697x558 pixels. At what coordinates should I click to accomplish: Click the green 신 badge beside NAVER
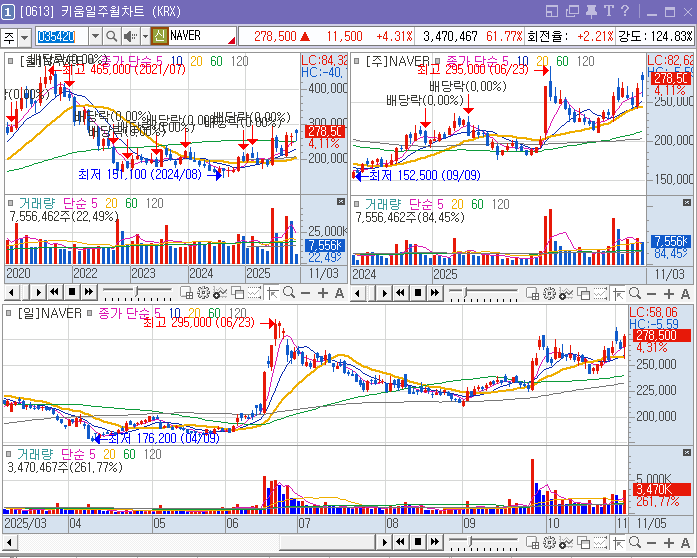pyautogui.click(x=159, y=36)
